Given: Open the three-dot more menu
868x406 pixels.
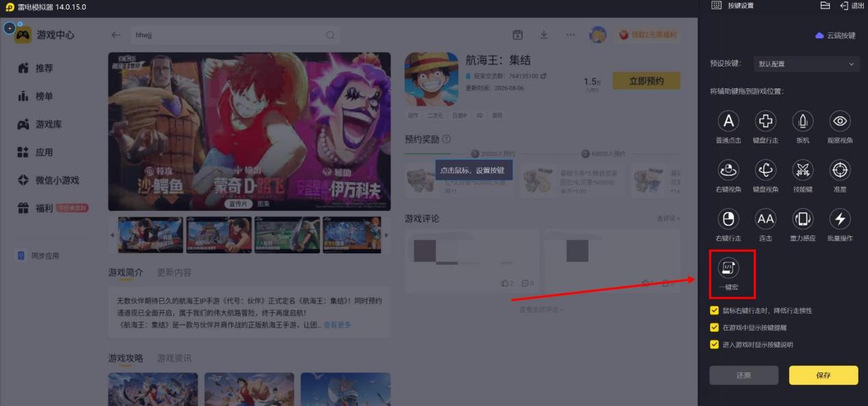Looking at the screenshot, I should tap(570, 35).
